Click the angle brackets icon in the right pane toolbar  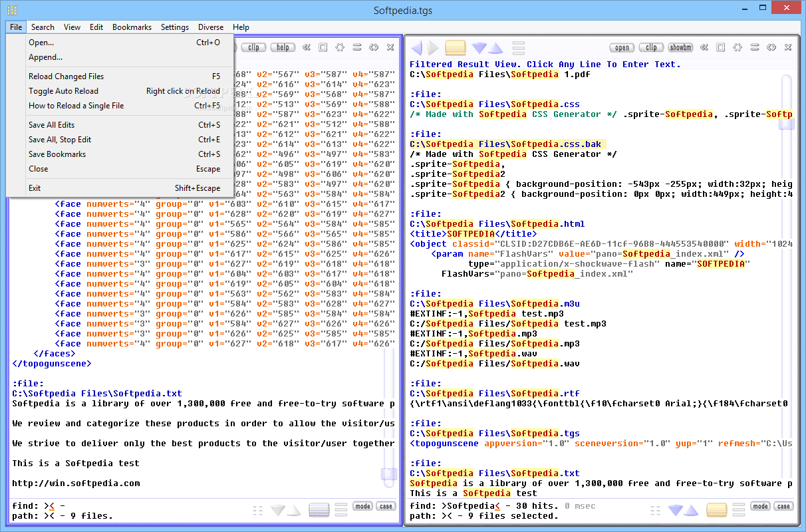pyautogui.click(x=771, y=48)
